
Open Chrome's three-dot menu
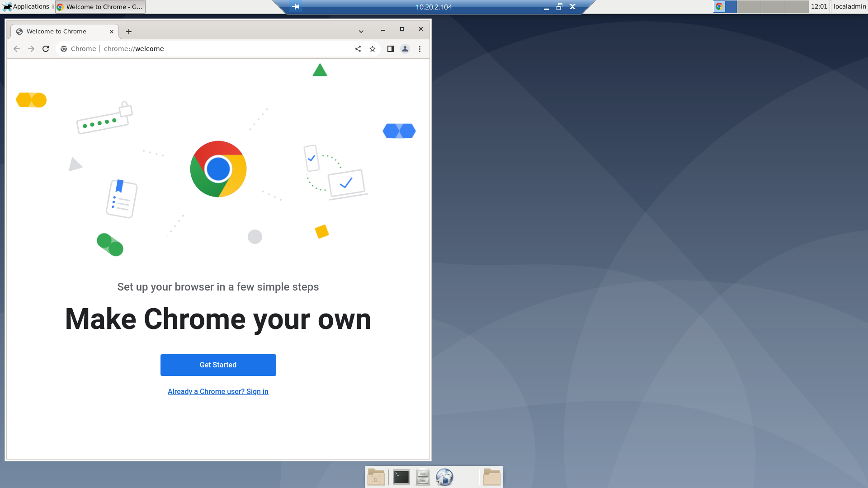420,49
